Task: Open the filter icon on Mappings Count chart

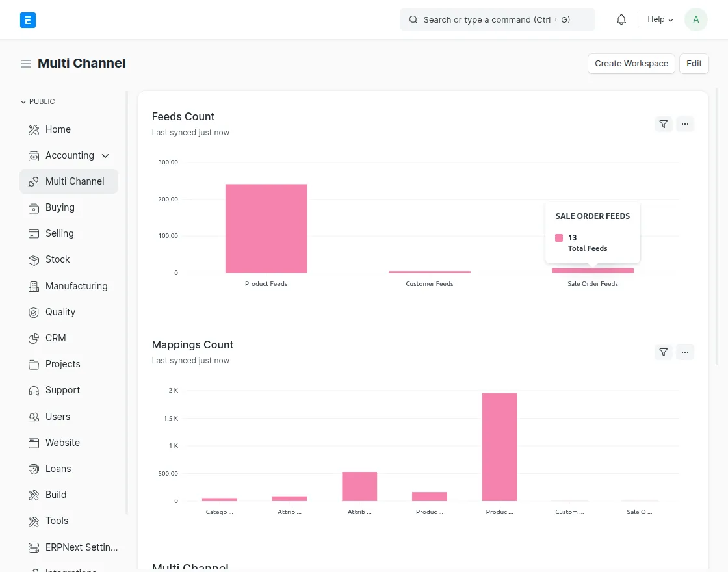Action: click(663, 352)
